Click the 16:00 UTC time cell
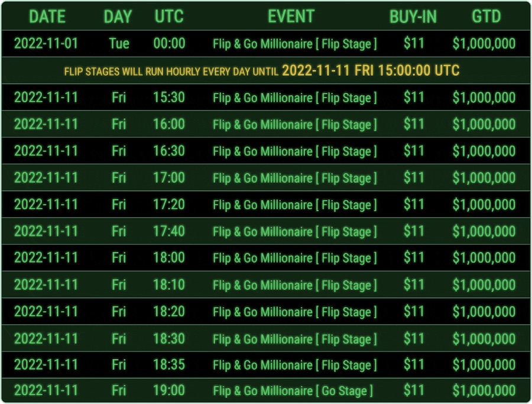The height and width of the screenshot is (404, 532). pos(169,124)
